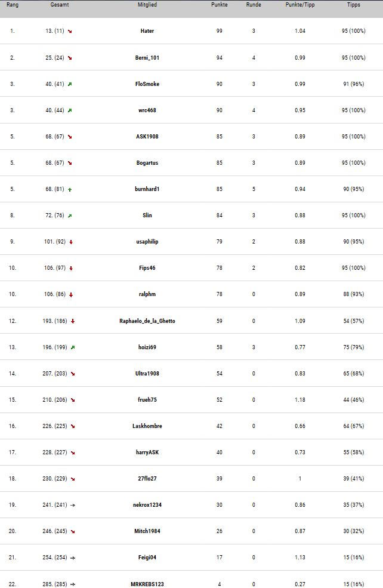Image resolution: width=383 pixels, height=588 pixels.
Task: Open member profile wrc468
Action: (x=147, y=110)
